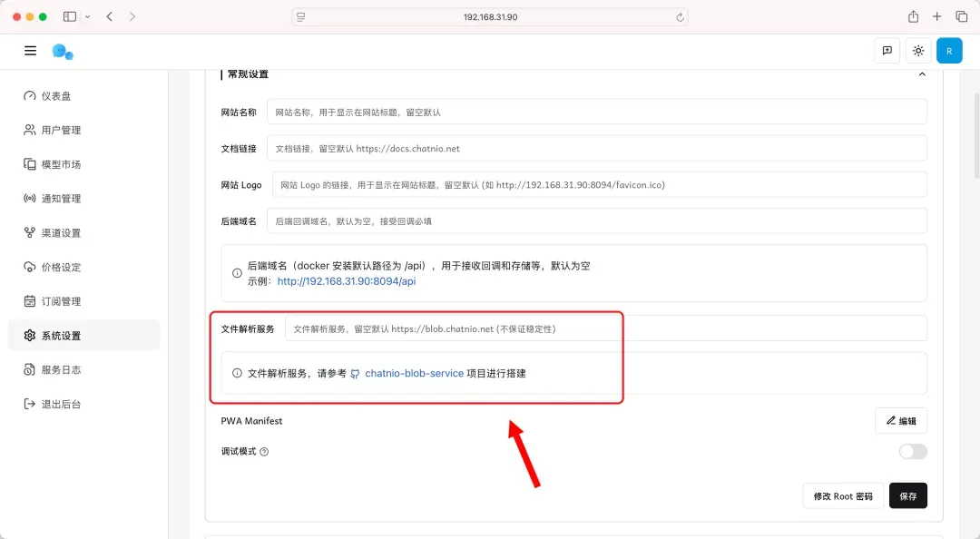The height and width of the screenshot is (539, 980).
Task: Click the 编辑 button for PWA Manifest
Action: coord(901,421)
